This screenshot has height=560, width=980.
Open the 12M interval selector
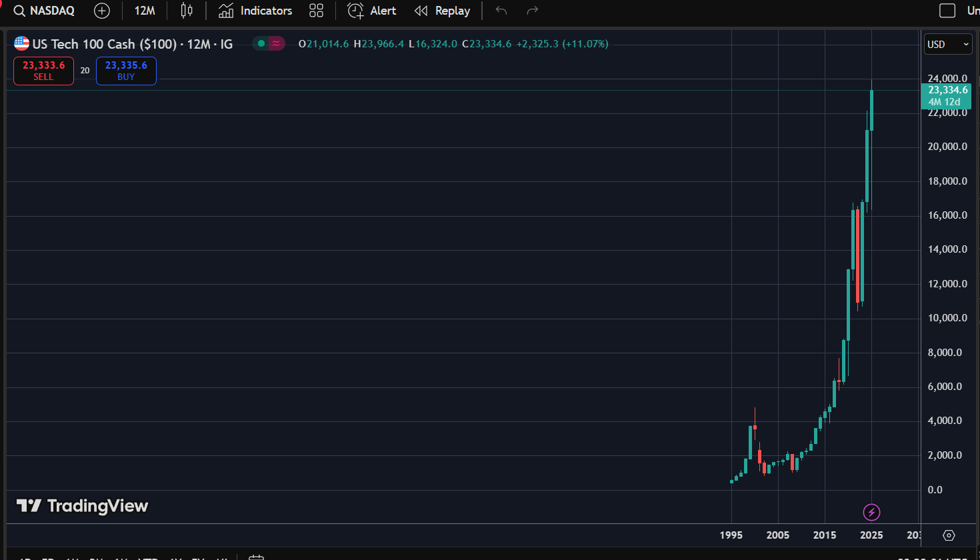click(x=145, y=11)
